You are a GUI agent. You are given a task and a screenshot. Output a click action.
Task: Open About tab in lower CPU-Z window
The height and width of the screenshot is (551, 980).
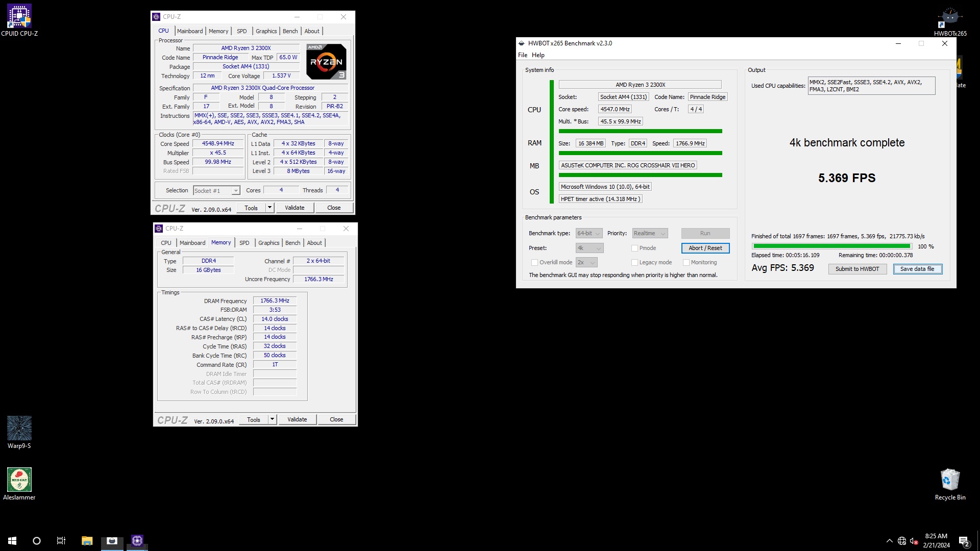click(x=314, y=243)
